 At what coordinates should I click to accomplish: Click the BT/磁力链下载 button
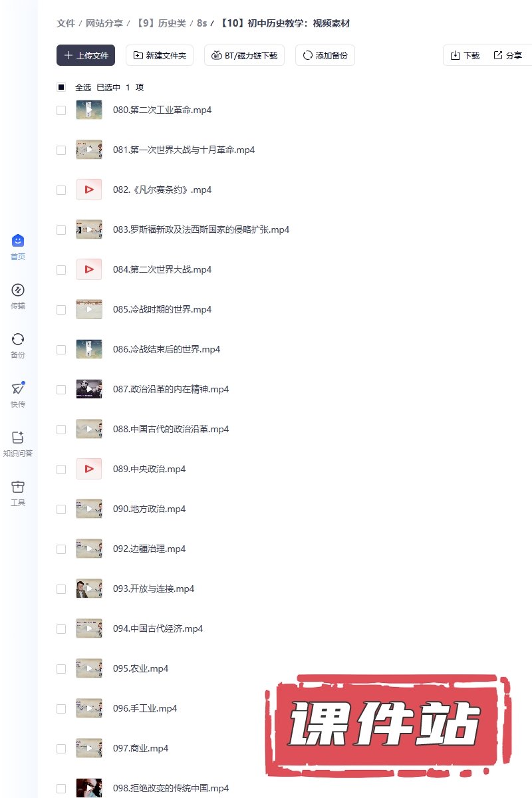(244, 55)
